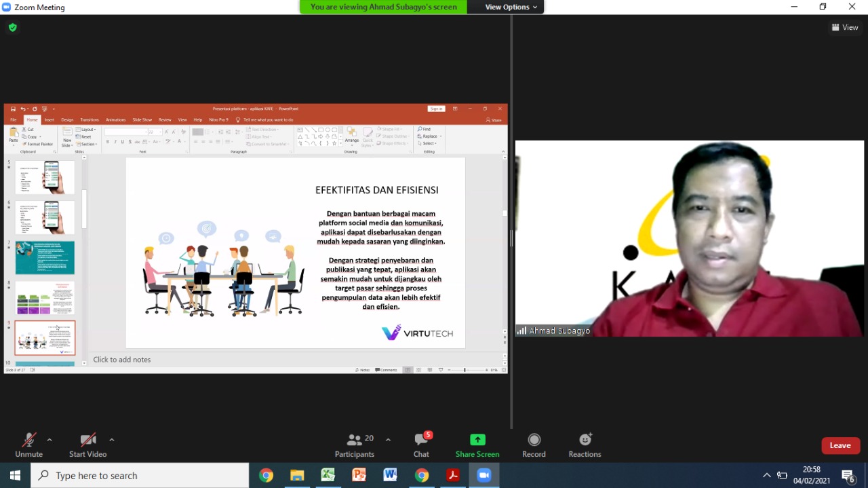Expand the Participants options arrow
The width and height of the screenshot is (868, 488).
coord(388,440)
